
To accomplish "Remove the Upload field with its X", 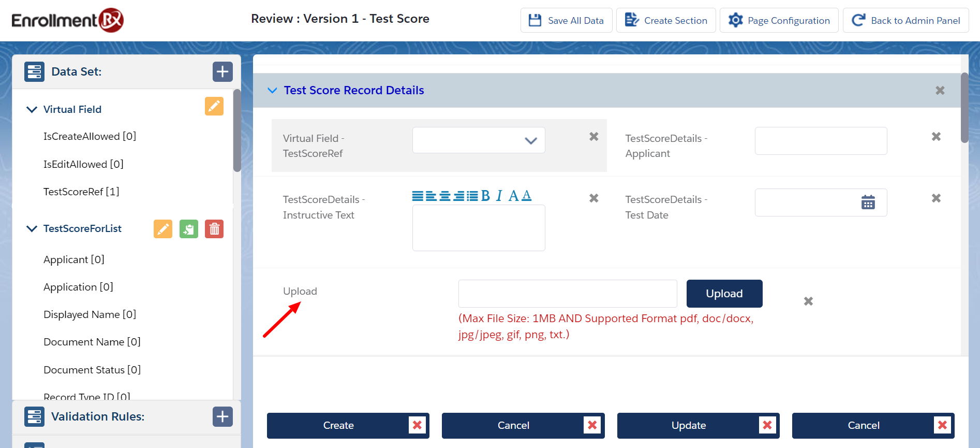I will pyautogui.click(x=808, y=301).
